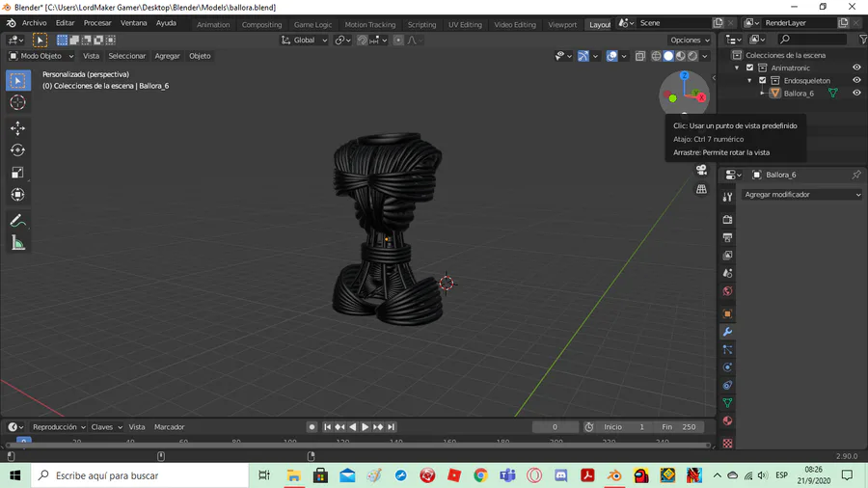Open the Active Tool properties tab
Viewport: 868px width, 488px height.
(x=727, y=197)
